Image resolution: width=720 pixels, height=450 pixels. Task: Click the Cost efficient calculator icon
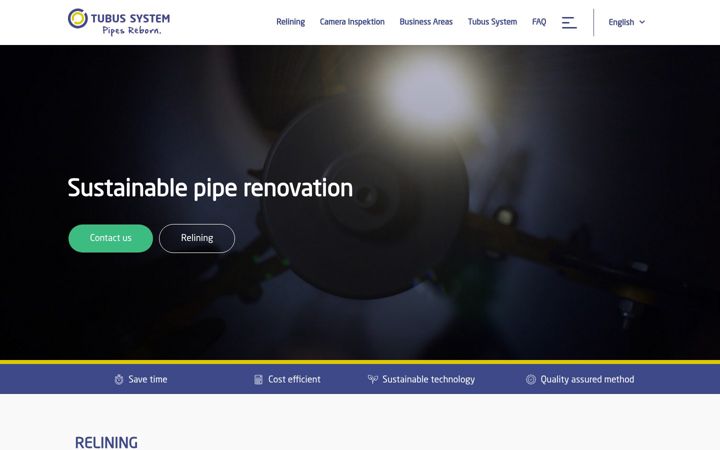coord(259,379)
